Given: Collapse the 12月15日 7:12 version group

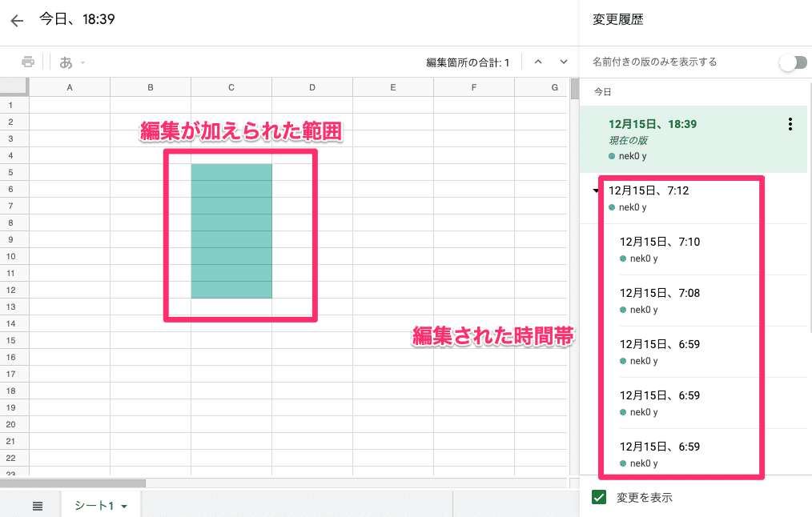Looking at the screenshot, I should 596,191.
